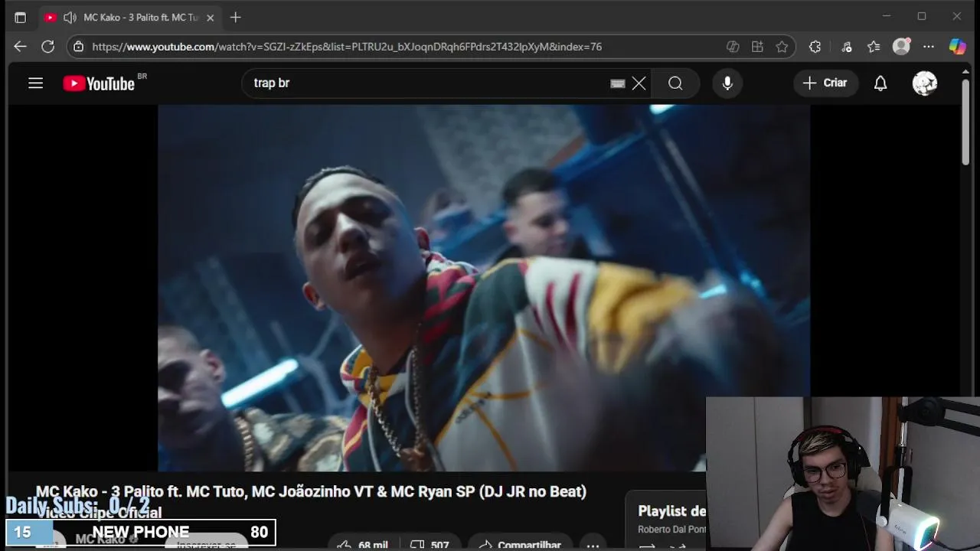Image resolution: width=980 pixels, height=551 pixels.
Task: Mute tab using the speaker icon on tab
Action: point(70,17)
